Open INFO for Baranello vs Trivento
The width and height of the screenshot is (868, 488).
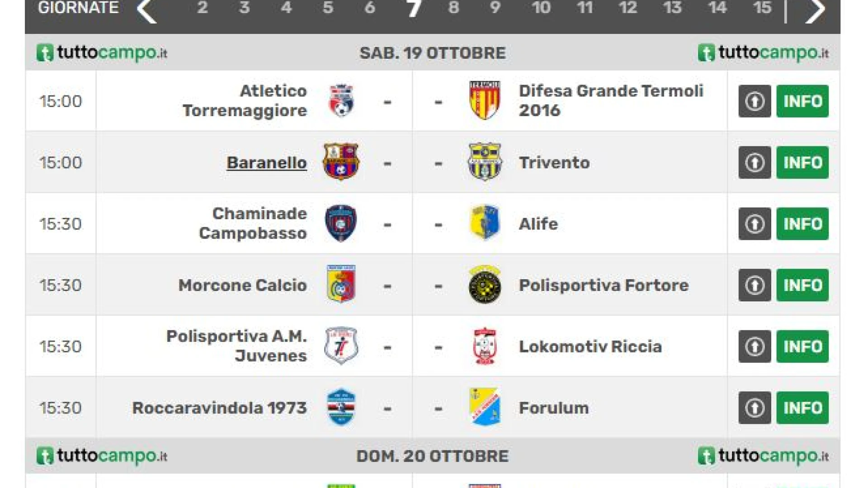click(802, 163)
